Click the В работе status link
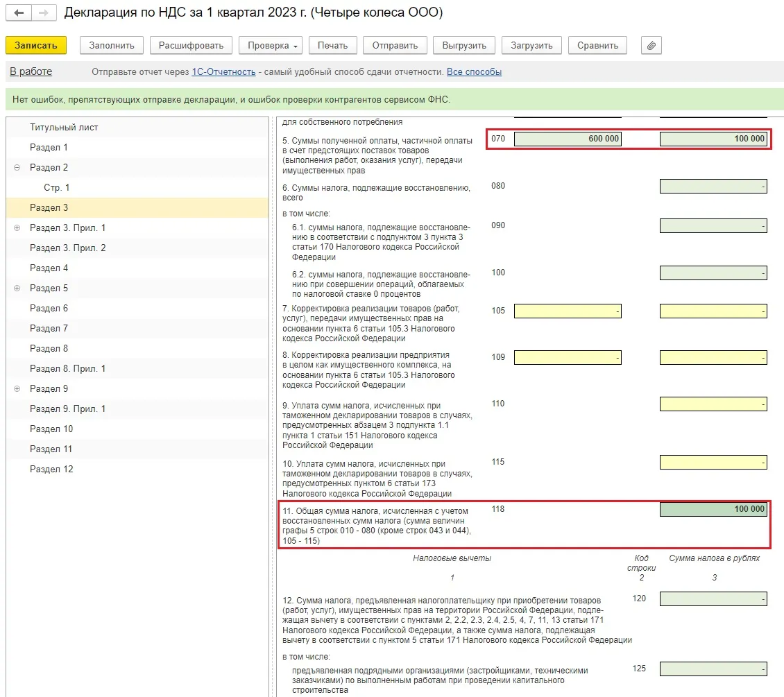784x697 pixels. (x=31, y=71)
